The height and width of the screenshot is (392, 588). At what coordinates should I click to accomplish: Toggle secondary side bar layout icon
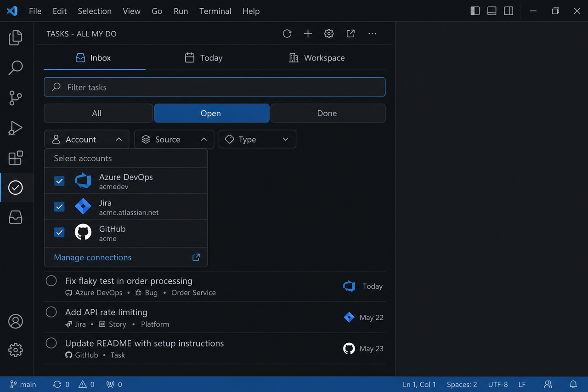(509, 11)
